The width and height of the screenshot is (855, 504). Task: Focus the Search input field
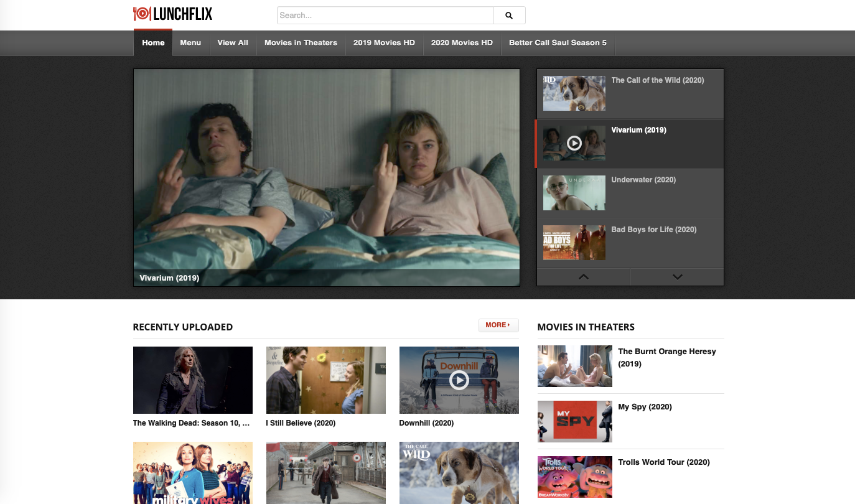[385, 16]
